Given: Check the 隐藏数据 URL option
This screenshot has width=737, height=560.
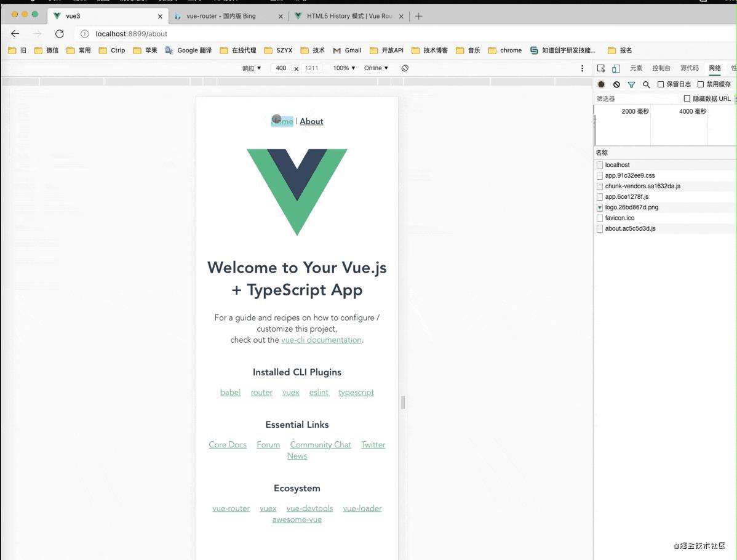Looking at the screenshot, I should pyautogui.click(x=687, y=98).
